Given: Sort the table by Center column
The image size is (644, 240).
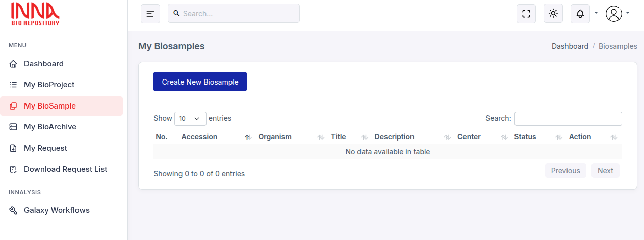Looking at the screenshot, I should (483, 137).
